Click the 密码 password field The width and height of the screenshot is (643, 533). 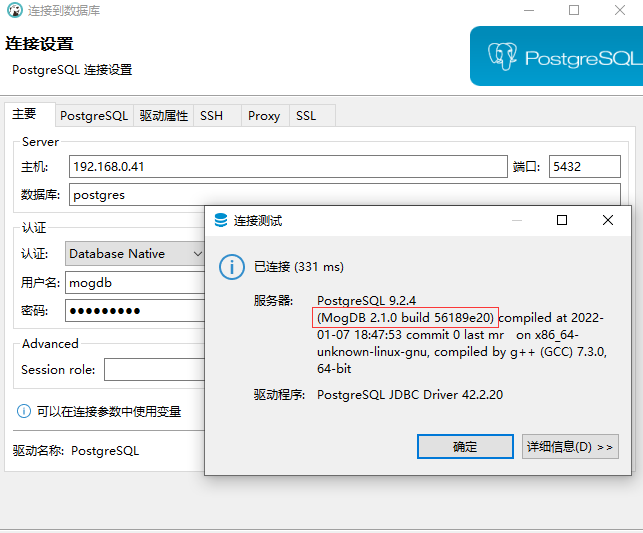click(x=135, y=310)
